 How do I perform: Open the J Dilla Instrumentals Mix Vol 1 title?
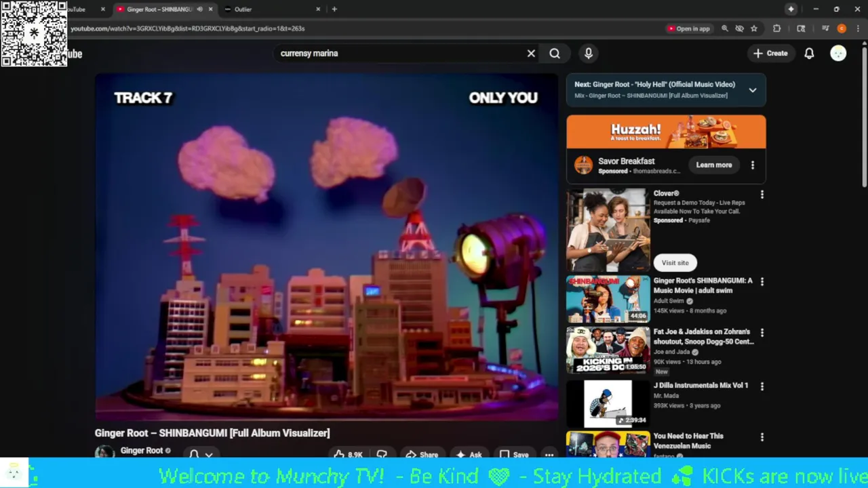tap(701, 386)
